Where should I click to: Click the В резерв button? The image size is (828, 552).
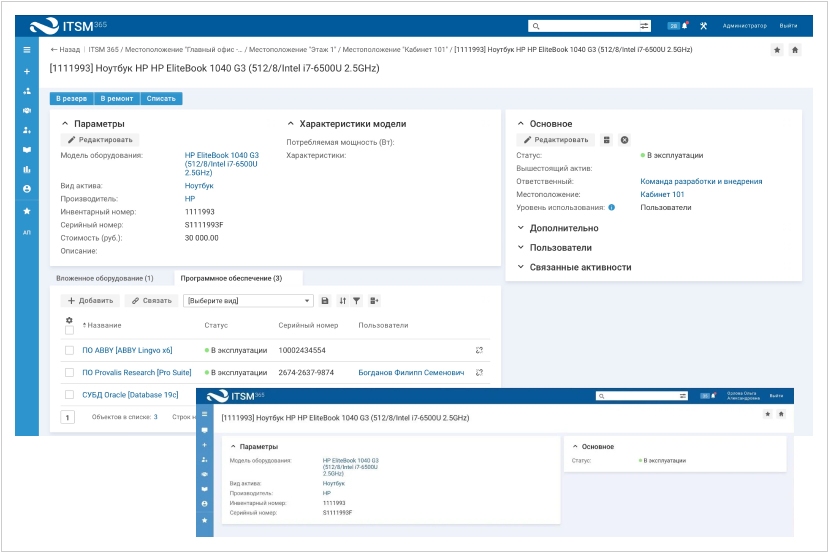[x=72, y=99]
